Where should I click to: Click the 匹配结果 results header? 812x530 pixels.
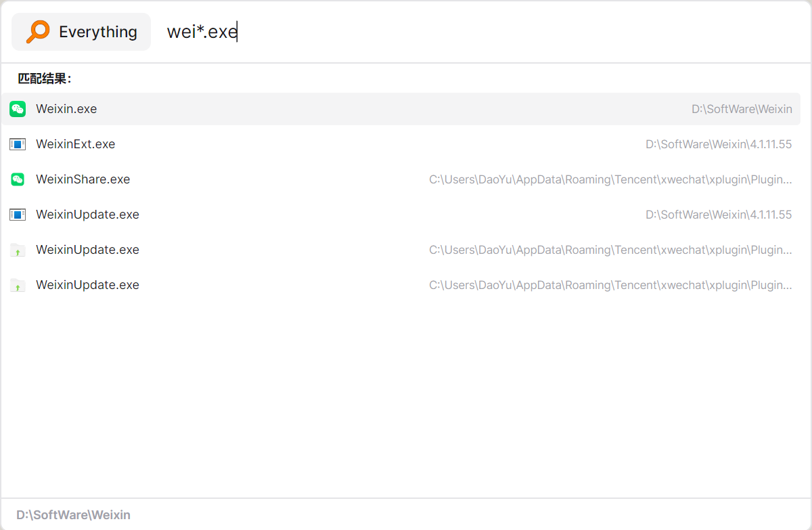tap(45, 79)
